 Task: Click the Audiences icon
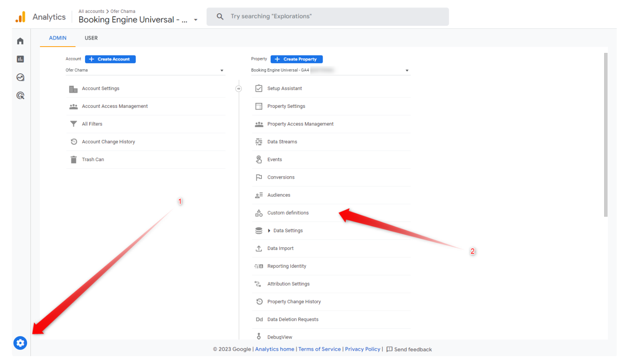tap(259, 195)
